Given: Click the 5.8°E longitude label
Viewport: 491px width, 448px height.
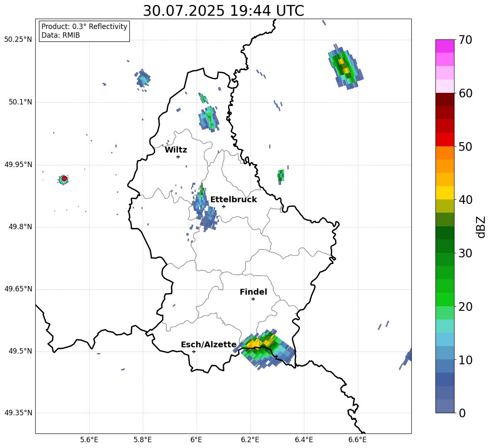Looking at the screenshot, I should (x=143, y=440).
